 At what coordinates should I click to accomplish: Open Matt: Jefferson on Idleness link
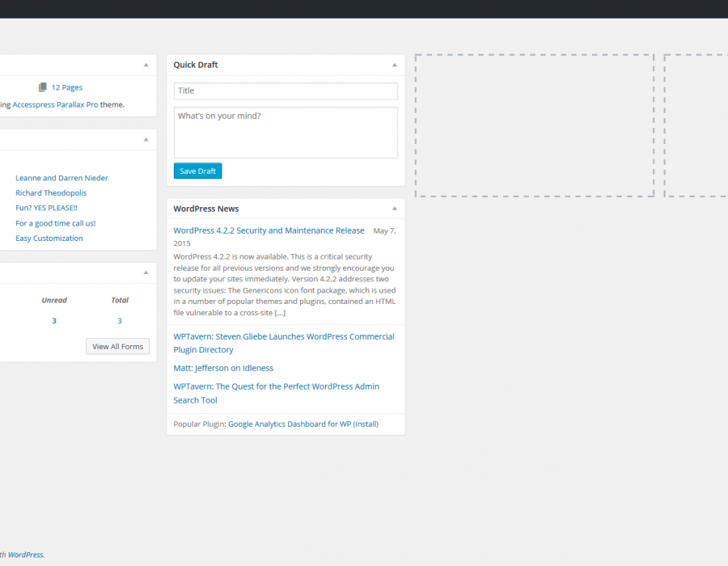[223, 368]
